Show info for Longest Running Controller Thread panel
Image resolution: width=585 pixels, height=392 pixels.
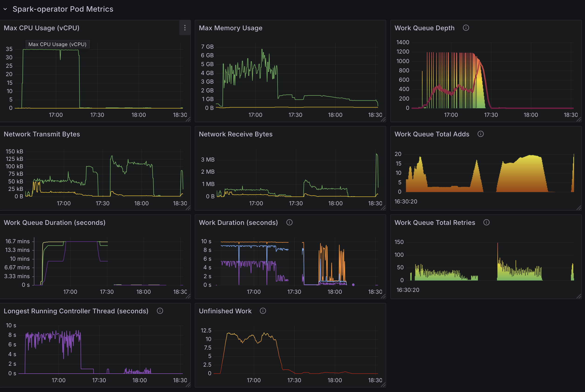(160, 311)
